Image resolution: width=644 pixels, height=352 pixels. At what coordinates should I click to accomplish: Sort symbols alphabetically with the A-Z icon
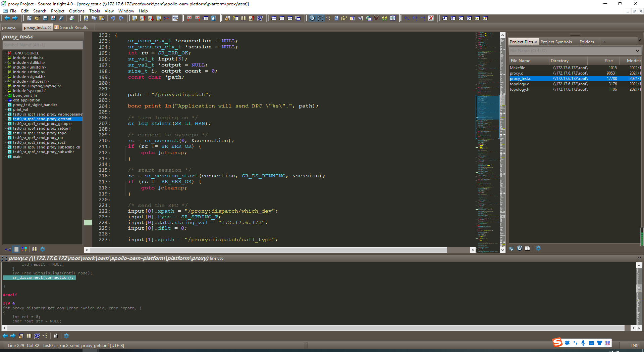8,249
